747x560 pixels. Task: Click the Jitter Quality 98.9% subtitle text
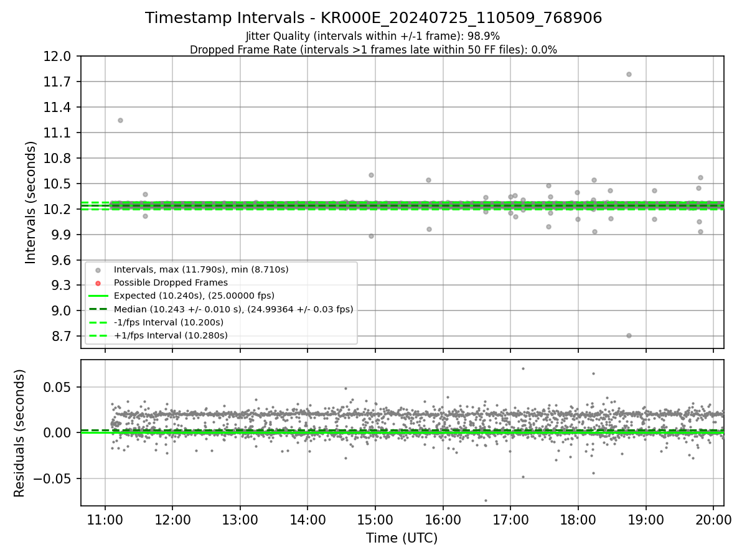point(373,36)
